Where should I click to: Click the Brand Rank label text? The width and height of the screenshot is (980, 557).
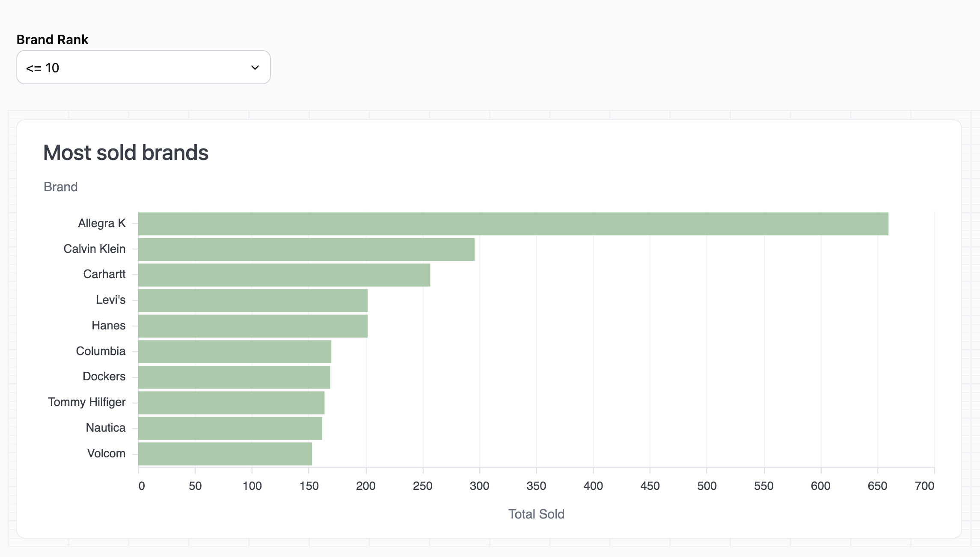tap(52, 39)
